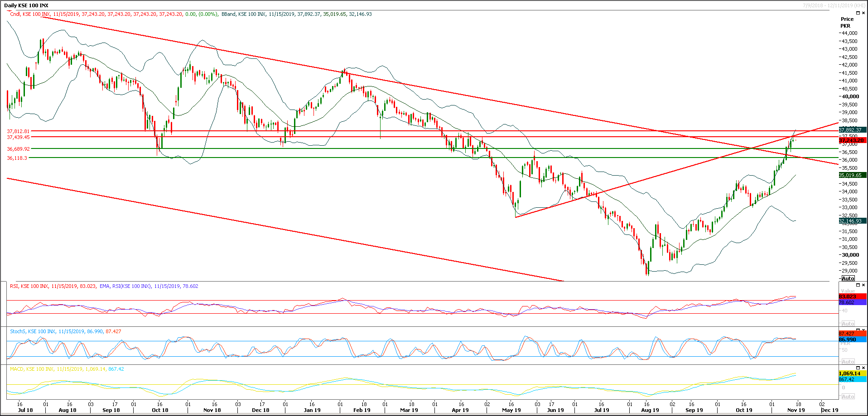Click the 36,689.92 support level label

pos(19,149)
